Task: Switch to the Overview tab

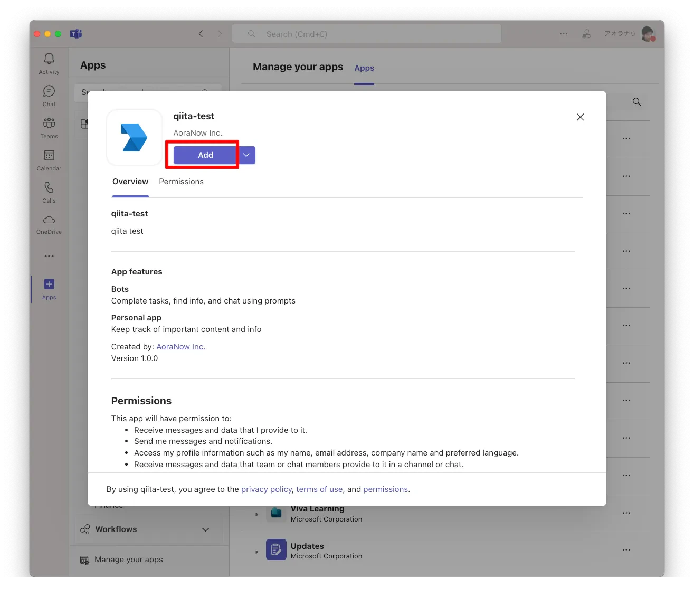Action: [130, 182]
